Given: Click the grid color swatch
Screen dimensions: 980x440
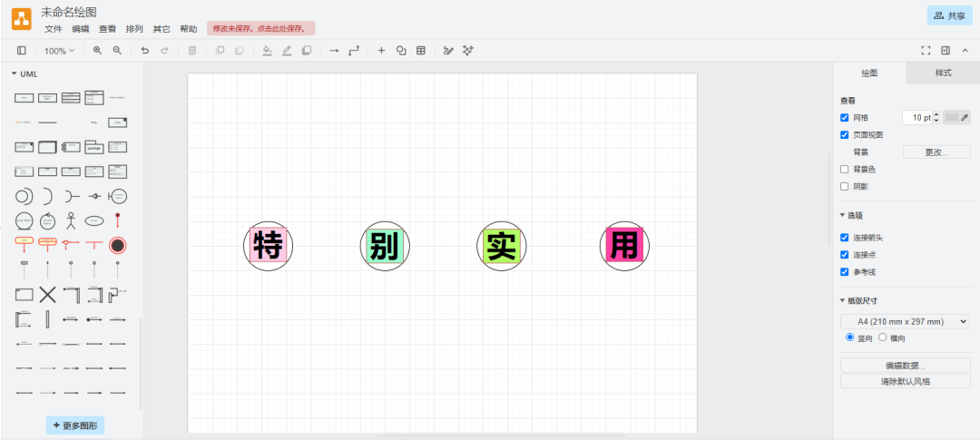Looking at the screenshot, I should point(952,118).
